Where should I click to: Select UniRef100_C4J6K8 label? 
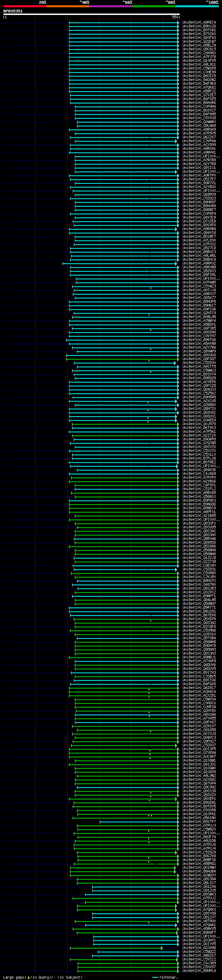tap(199, 473)
